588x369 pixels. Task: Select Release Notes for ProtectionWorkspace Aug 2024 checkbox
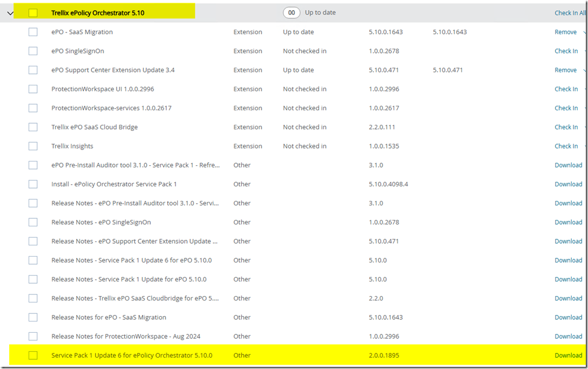33,337
